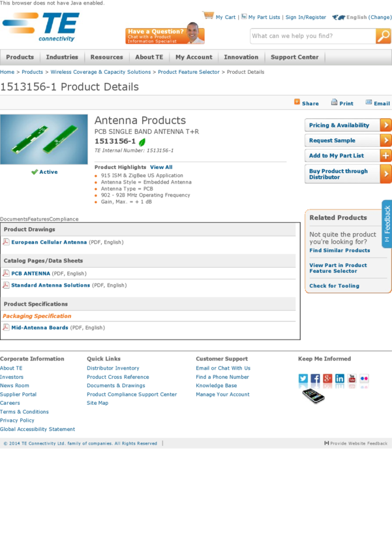392x555 pixels.
Task: Click arrow on Pricing & Availability
Action: [385, 125]
